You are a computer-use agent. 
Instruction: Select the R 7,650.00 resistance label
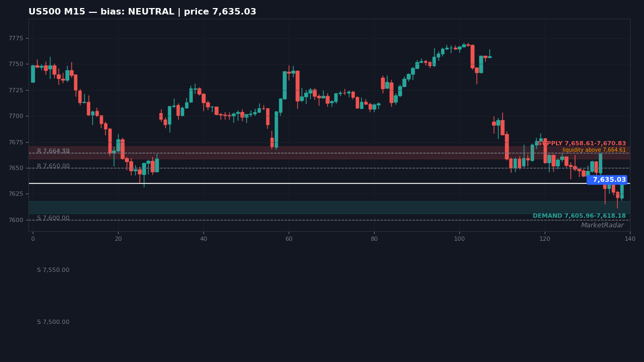[x=53, y=166]
